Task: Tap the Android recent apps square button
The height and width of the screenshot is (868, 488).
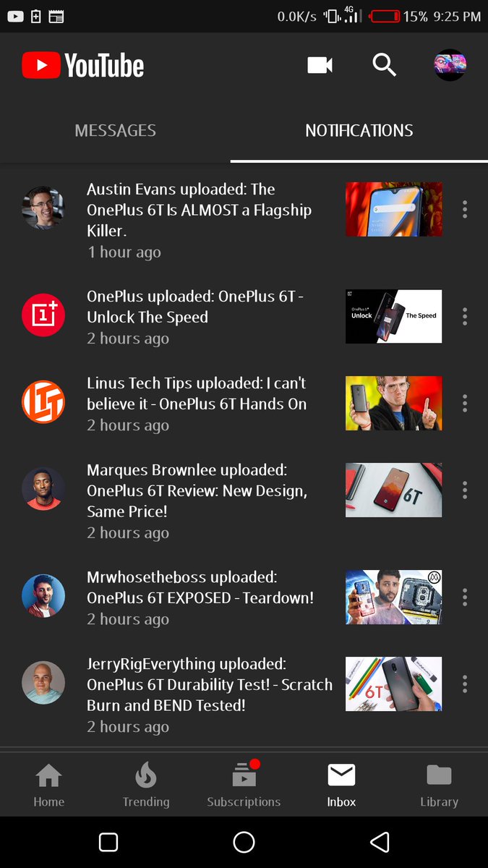Action: coord(108,842)
